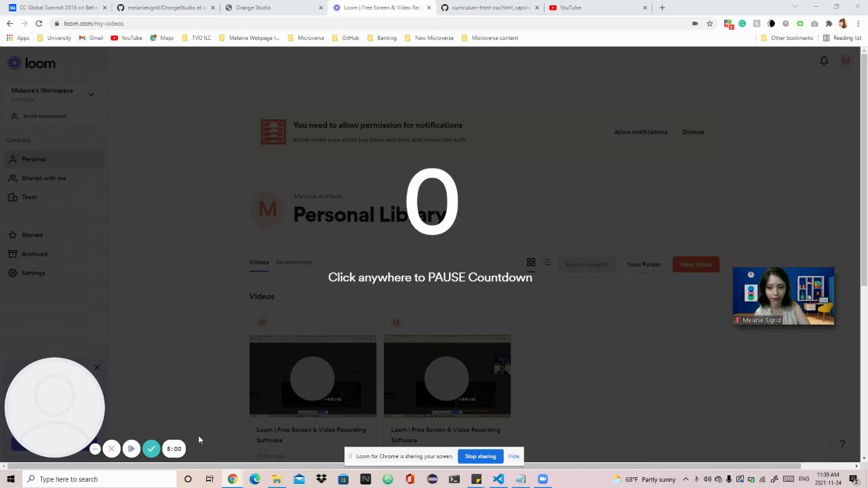Click Allow notifications button
The width and height of the screenshot is (868, 488).
tap(641, 132)
